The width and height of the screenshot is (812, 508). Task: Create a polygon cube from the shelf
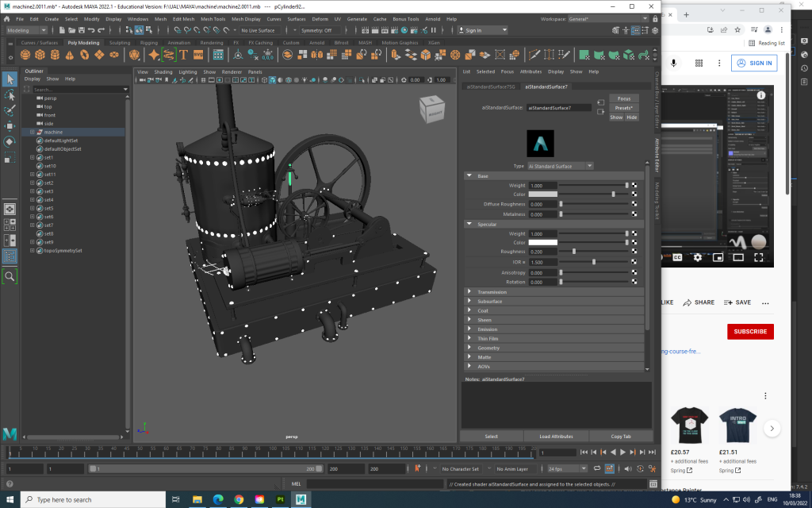click(40, 55)
